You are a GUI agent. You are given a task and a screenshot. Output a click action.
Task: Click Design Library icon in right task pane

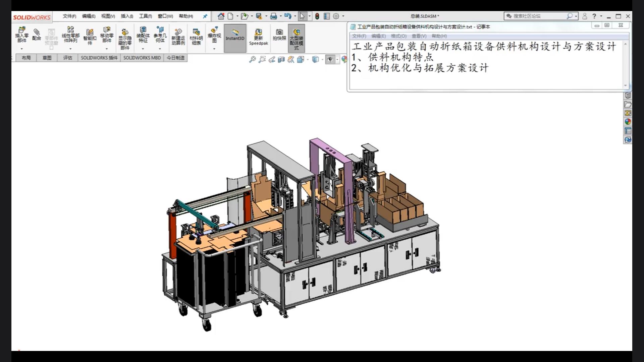628,96
